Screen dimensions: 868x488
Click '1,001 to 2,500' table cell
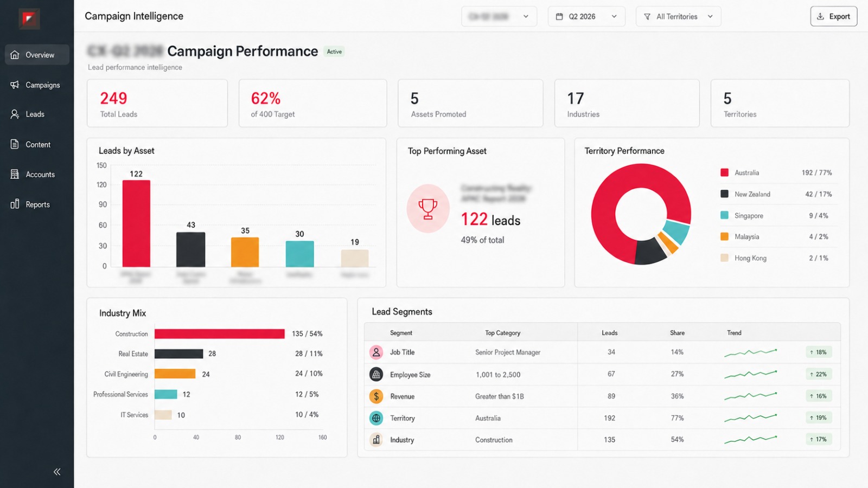point(498,375)
